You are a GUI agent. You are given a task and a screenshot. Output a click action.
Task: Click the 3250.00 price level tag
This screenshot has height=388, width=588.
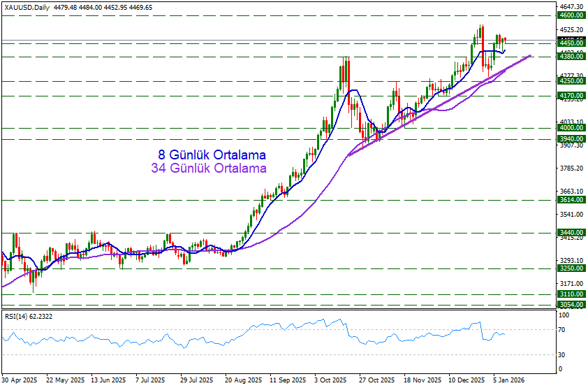click(571, 268)
